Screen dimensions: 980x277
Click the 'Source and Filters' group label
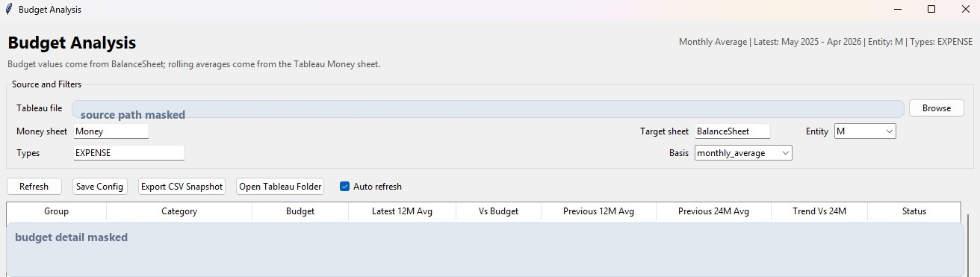pyautogui.click(x=46, y=84)
